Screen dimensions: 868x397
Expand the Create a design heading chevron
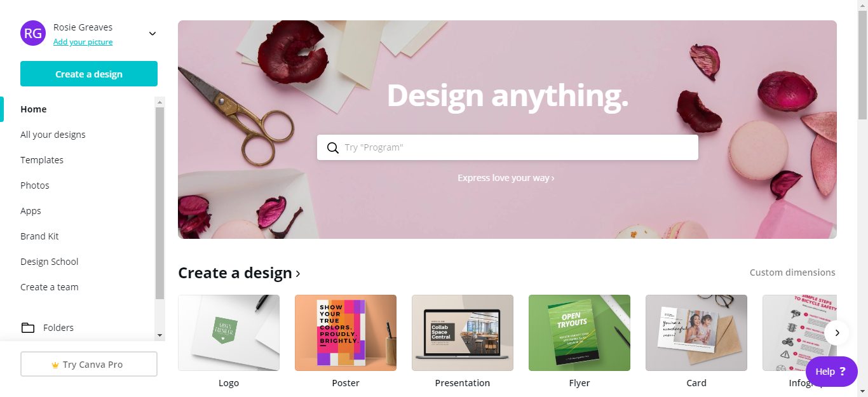298,274
